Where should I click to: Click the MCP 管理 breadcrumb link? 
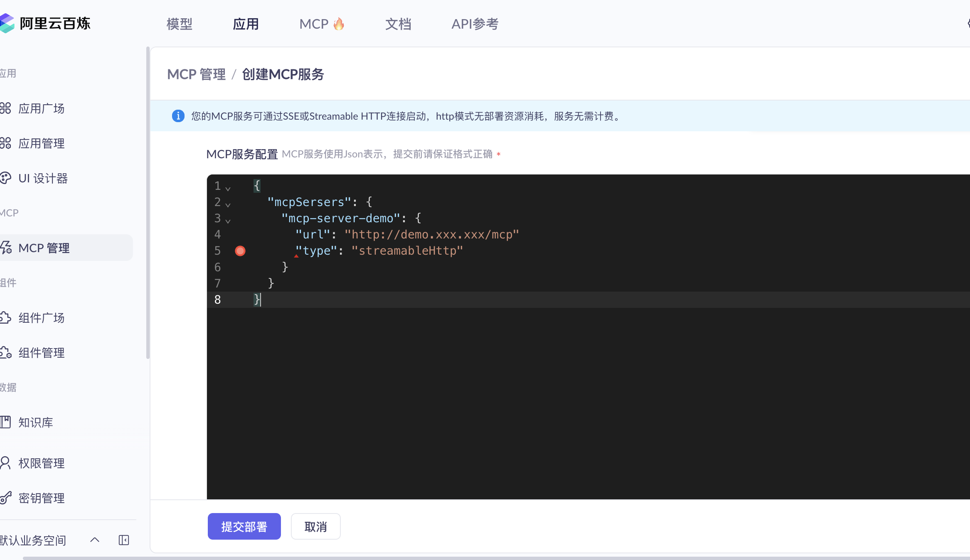pyautogui.click(x=196, y=74)
